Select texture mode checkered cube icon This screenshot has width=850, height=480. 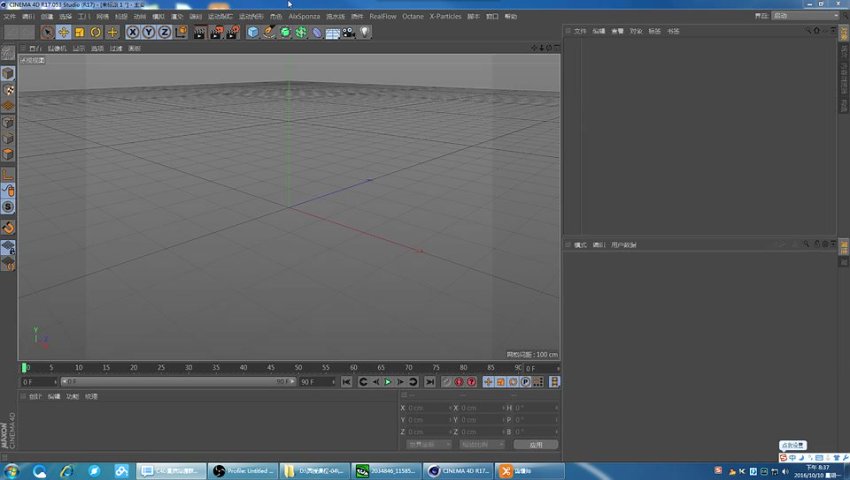[8, 89]
